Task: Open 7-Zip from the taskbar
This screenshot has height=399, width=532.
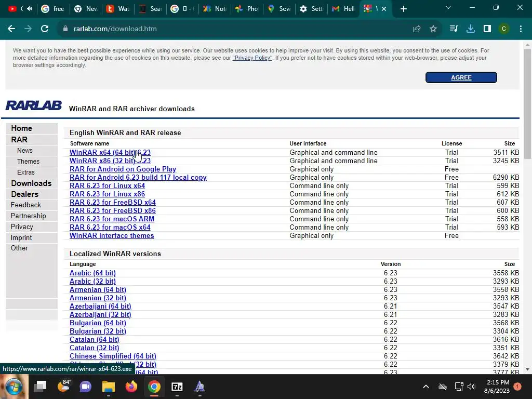Action: [177, 387]
